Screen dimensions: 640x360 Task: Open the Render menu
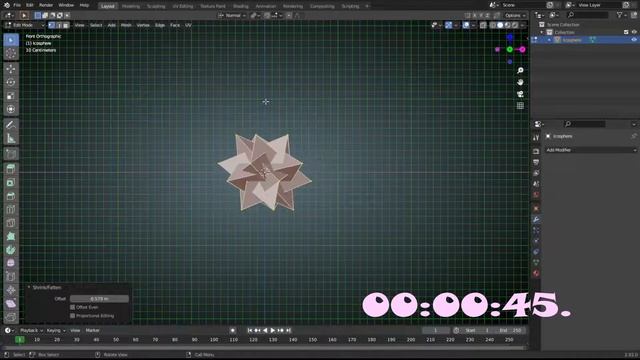46,5
